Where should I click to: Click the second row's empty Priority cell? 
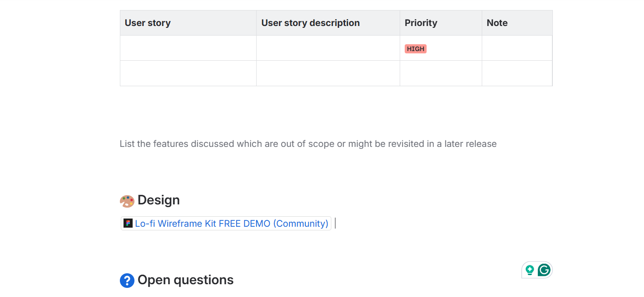(440, 73)
